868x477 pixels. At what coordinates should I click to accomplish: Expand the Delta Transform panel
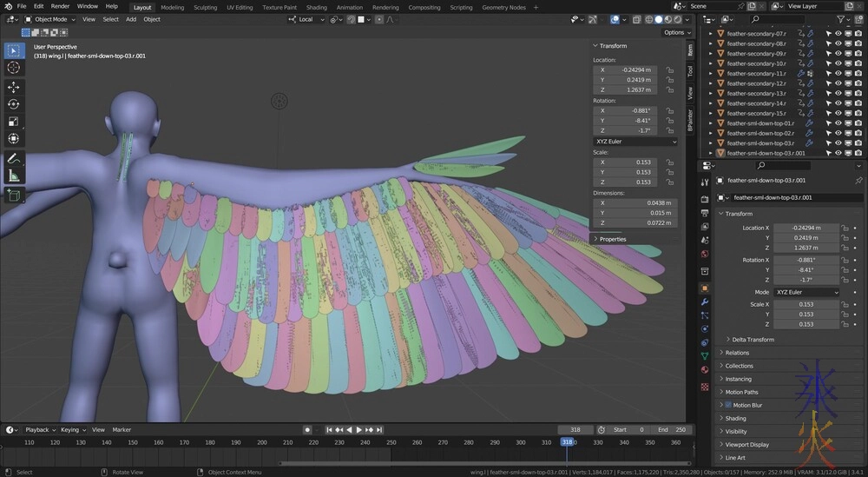click(x=750, y=340)
